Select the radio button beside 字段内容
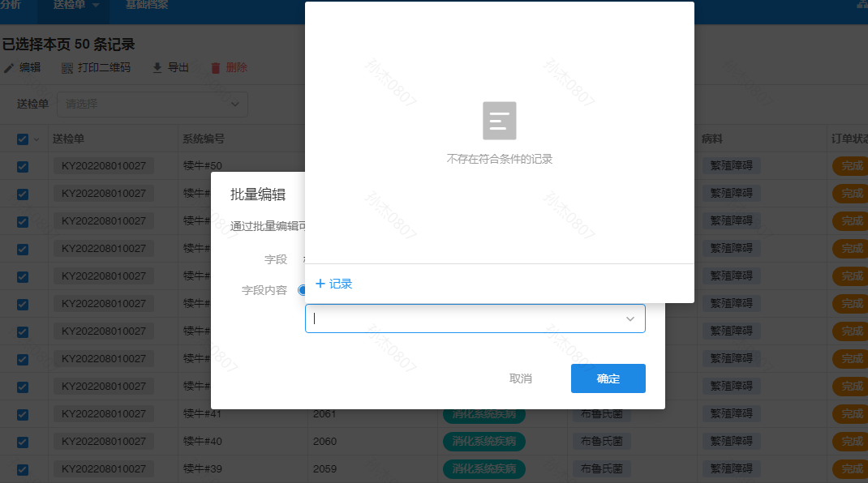The height and width of the screenshot is (483, 868). (302, 290)
